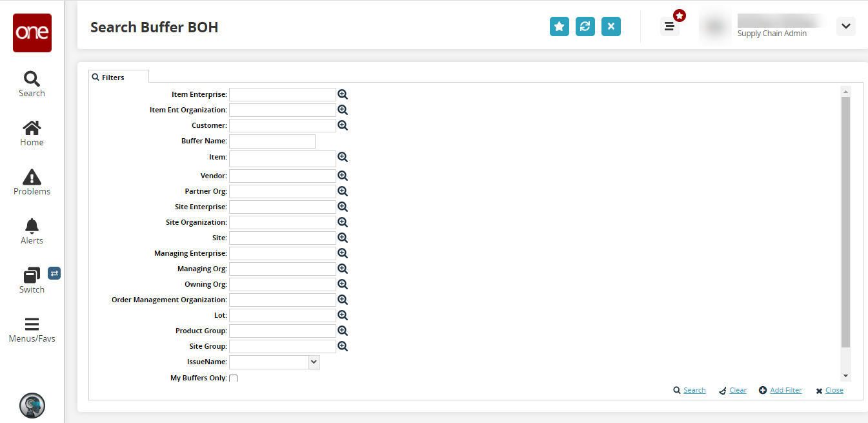Open Site Enterprise lookup magnifier
Screen dimensions: 868x423
click(x=343, y=207)
